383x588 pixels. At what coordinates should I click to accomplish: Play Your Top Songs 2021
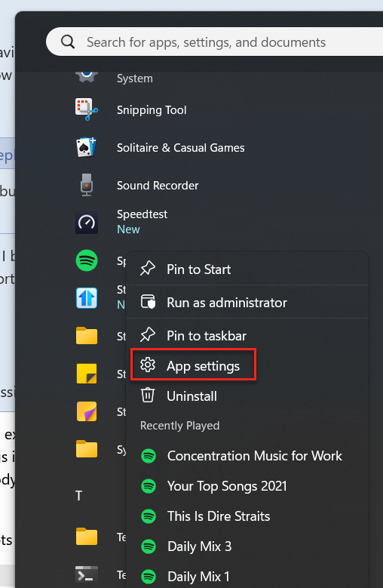point(247,486)
